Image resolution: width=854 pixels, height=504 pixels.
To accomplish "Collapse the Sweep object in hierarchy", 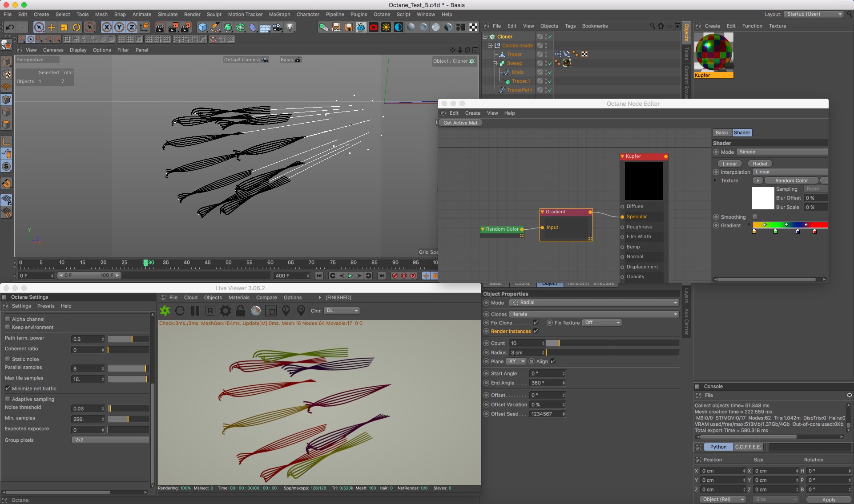I will point(494,63).
